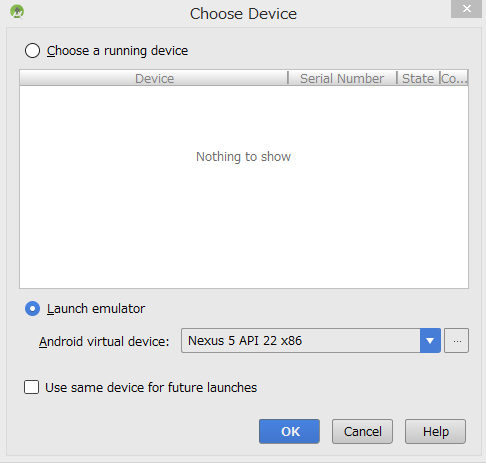Open Help for this dialog

[435, 431]
